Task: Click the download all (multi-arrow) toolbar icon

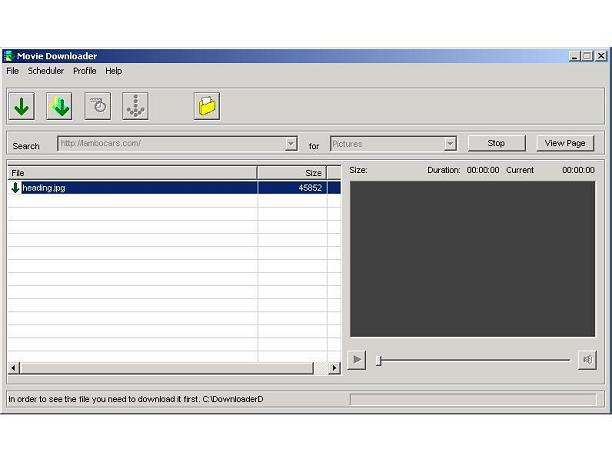Action: [59, 105]
